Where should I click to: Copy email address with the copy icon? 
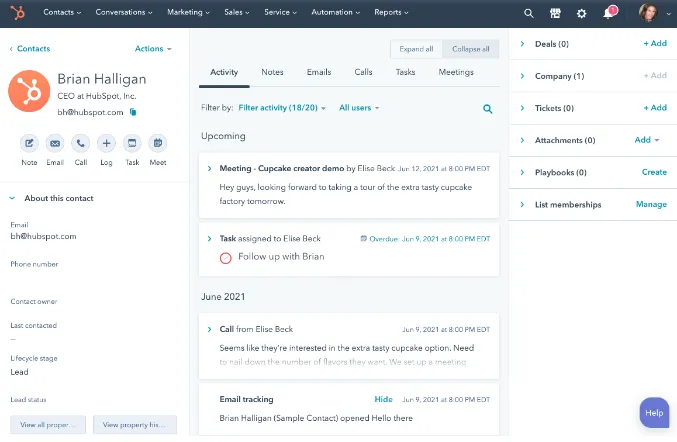point(133,112)
